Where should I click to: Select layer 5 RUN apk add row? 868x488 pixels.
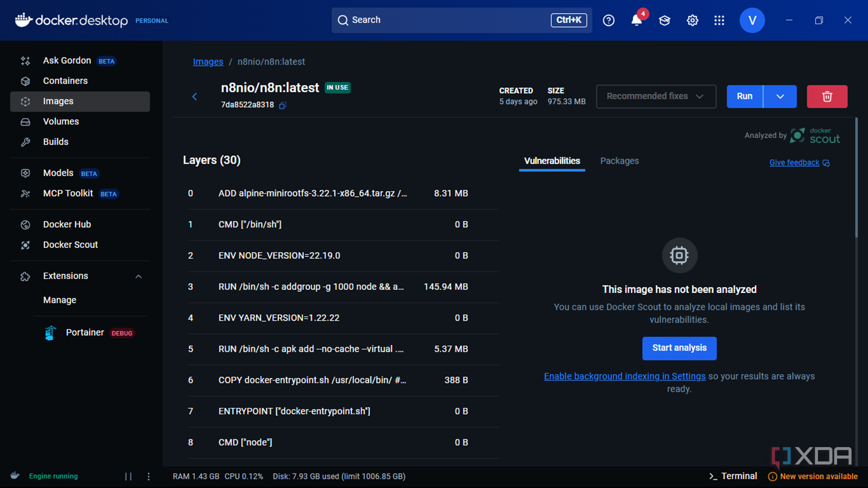[343, 349]
